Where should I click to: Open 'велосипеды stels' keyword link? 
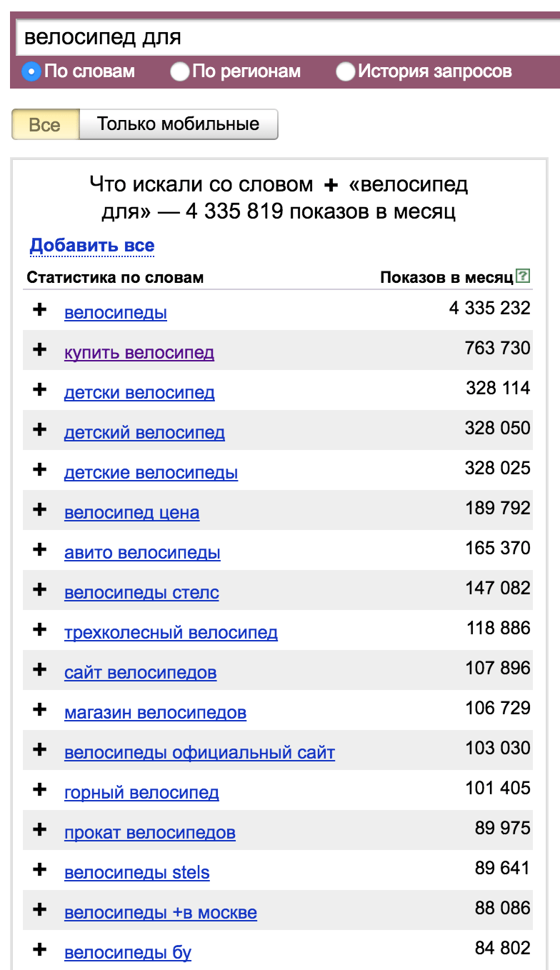click(x=136, y=873)
